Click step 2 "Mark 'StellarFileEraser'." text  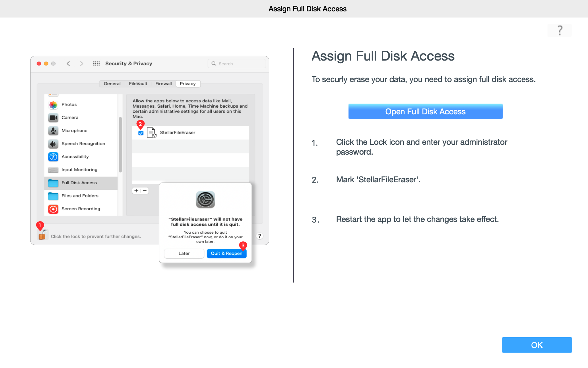pos(378,180)
